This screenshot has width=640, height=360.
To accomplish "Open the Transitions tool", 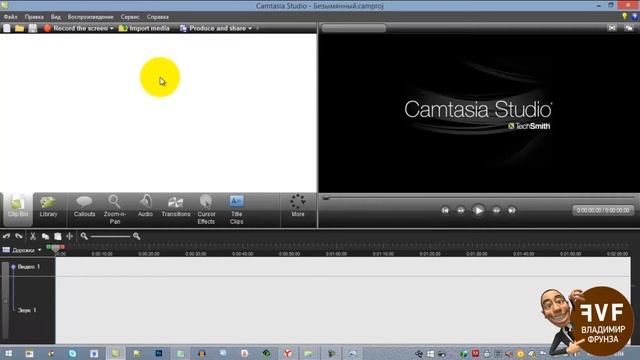I will [x=176, y=207].
